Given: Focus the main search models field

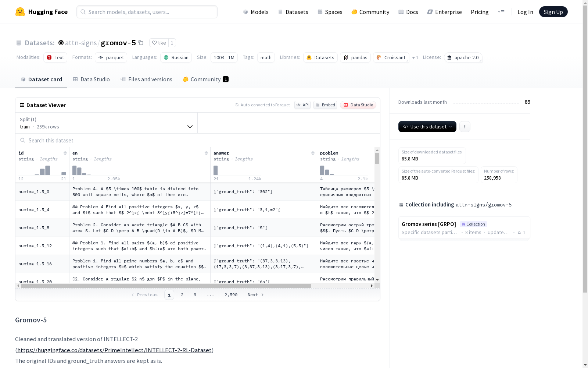Looking at the screenshot, I should 147,12.
